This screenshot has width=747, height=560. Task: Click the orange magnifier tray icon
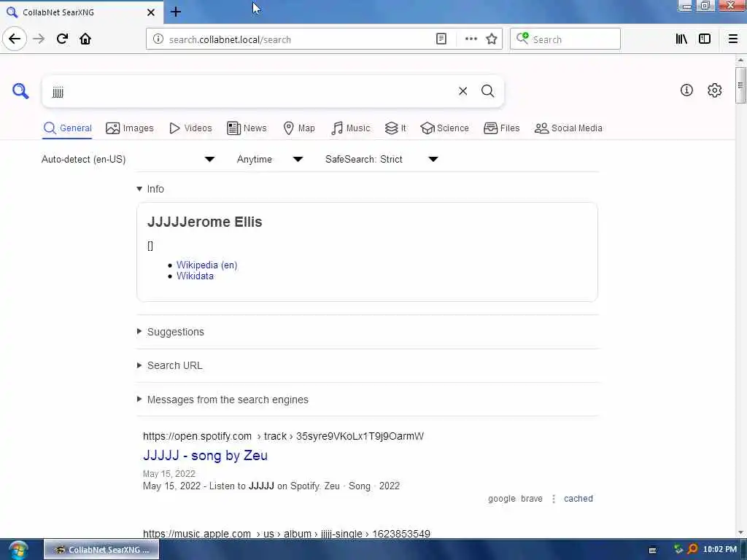tap(692, 549)
